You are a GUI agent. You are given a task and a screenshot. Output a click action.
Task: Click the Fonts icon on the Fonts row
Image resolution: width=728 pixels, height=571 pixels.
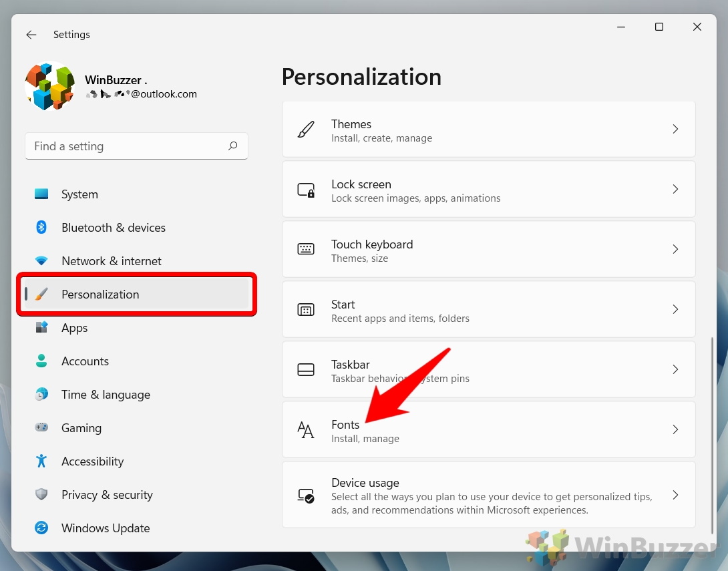[306, 430]
